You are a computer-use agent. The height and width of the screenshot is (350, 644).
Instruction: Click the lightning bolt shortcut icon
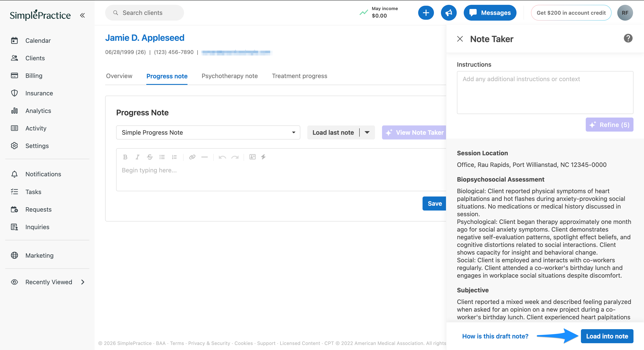263,157
